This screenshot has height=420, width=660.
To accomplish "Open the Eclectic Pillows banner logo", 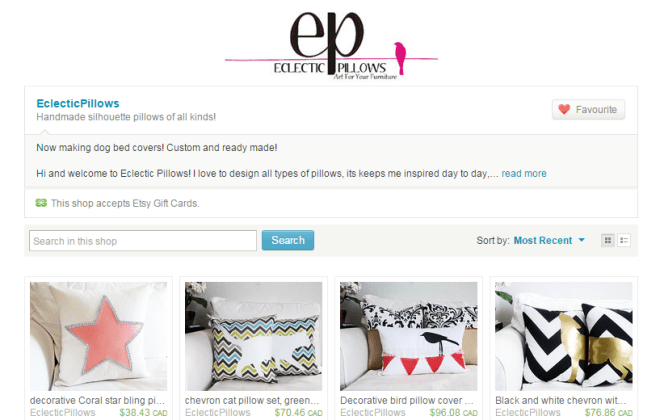I will (331, 45).
